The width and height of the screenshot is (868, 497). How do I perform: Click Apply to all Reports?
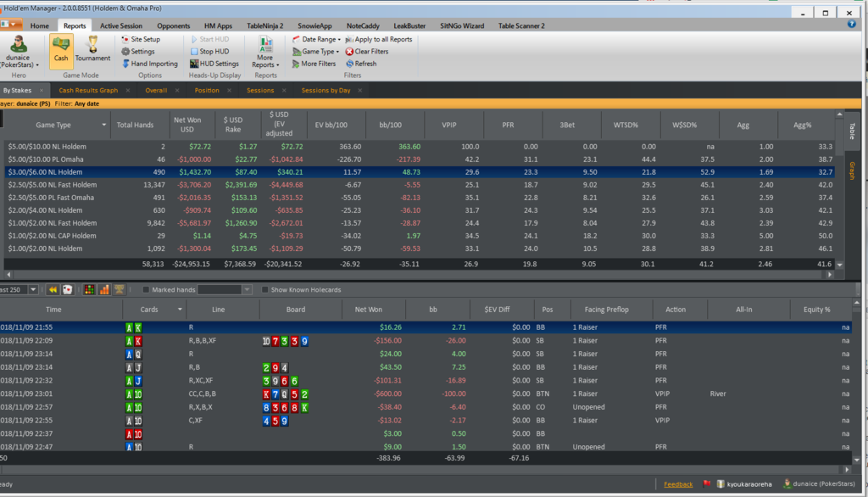coord(379,39)
